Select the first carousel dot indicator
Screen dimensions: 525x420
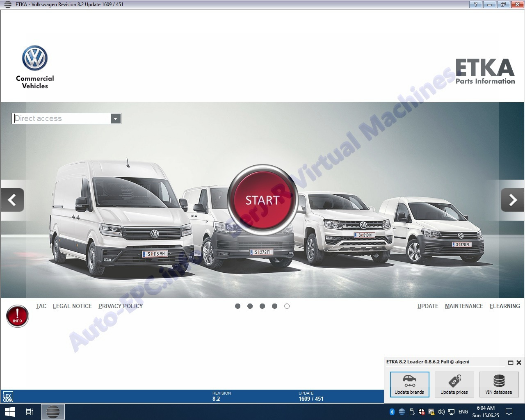237,306
